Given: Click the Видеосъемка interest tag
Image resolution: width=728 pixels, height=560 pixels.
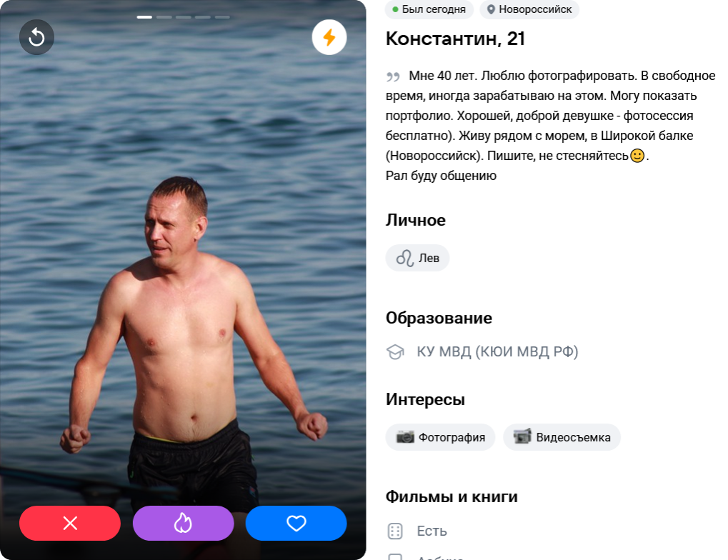Looking at the screenshot, I should tap(562, 437).
